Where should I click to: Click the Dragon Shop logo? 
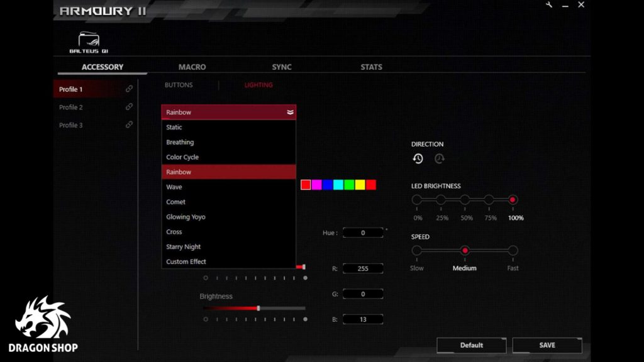click(x=43, y=324)
